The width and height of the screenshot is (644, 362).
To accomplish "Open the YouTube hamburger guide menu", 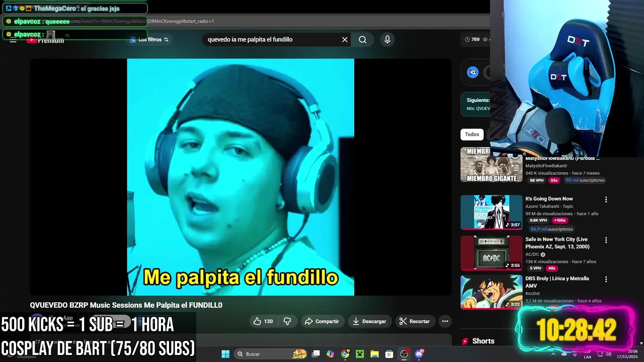I will coord(13,40).
